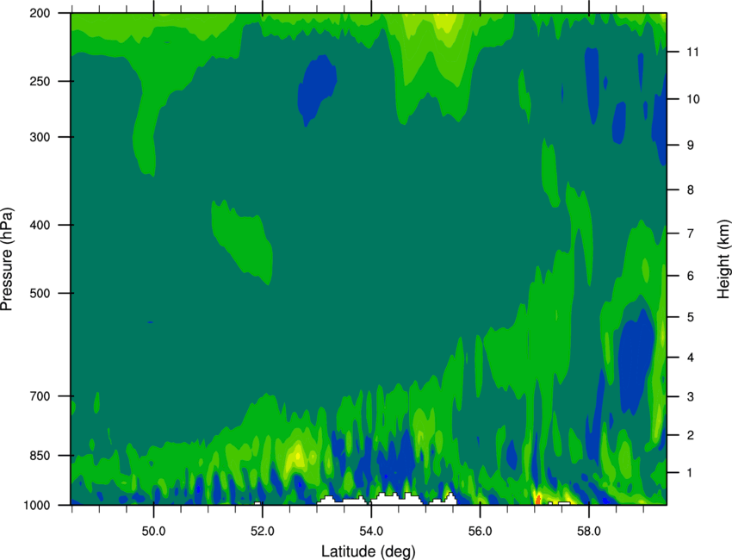Pick the 4 km height label
732x560 pixels.
tap(691, 358)
